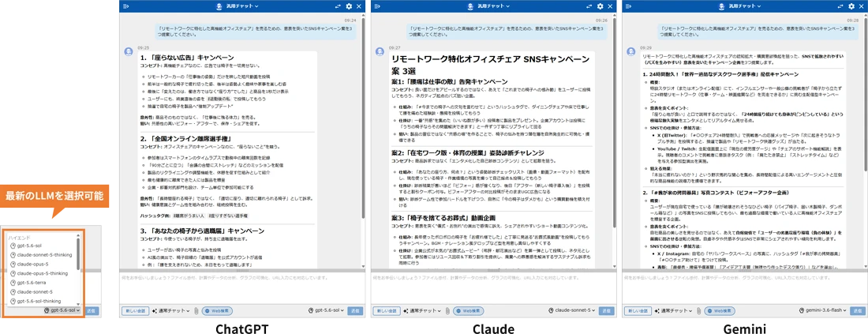Click 送信 send button in Gemini window
Viewport: 868px width, 334px height.
(x=857, y=311)
